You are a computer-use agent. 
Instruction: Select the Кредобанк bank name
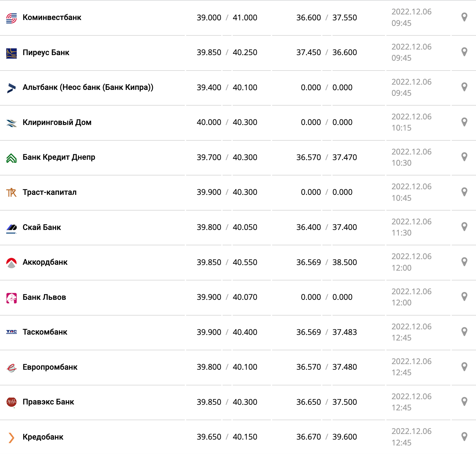pos(43,437)
